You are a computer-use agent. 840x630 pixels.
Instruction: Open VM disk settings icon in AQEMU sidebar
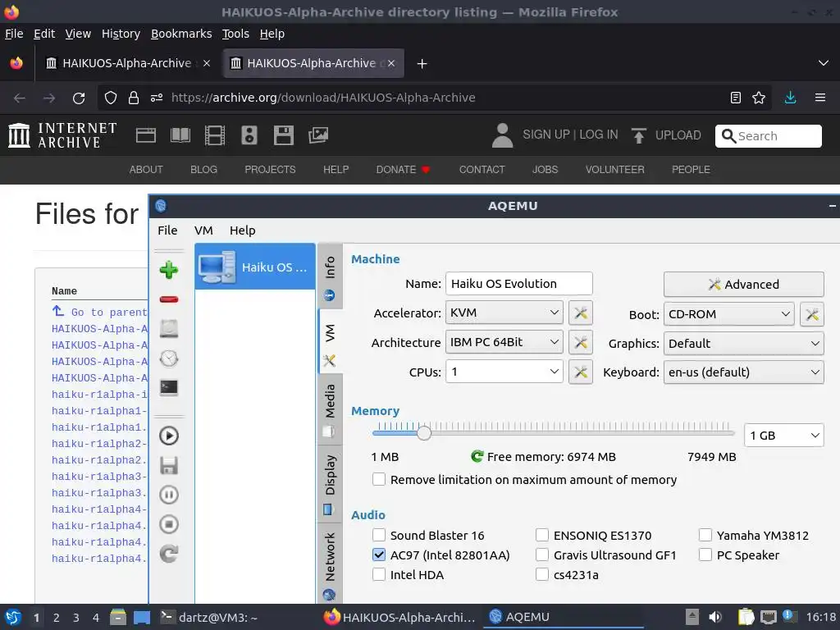169,328
